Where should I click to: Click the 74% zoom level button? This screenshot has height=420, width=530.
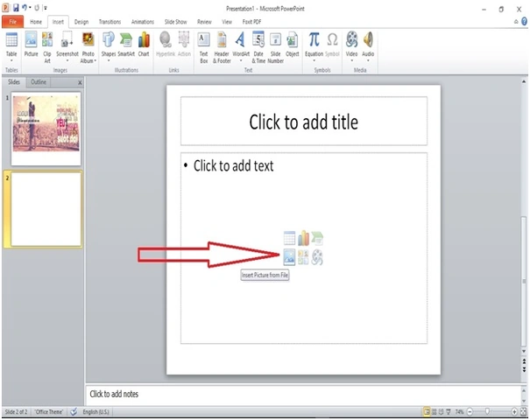click(x=459, y=411)
